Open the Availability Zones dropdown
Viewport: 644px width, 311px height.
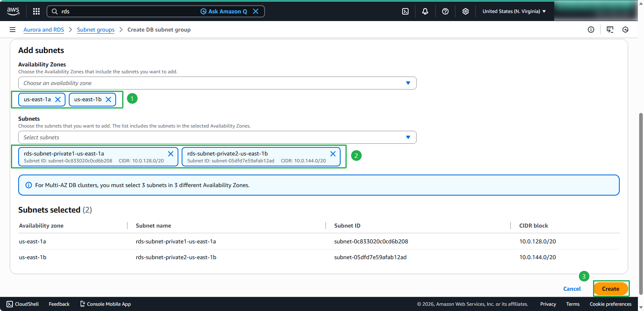[x=217, y=83]
